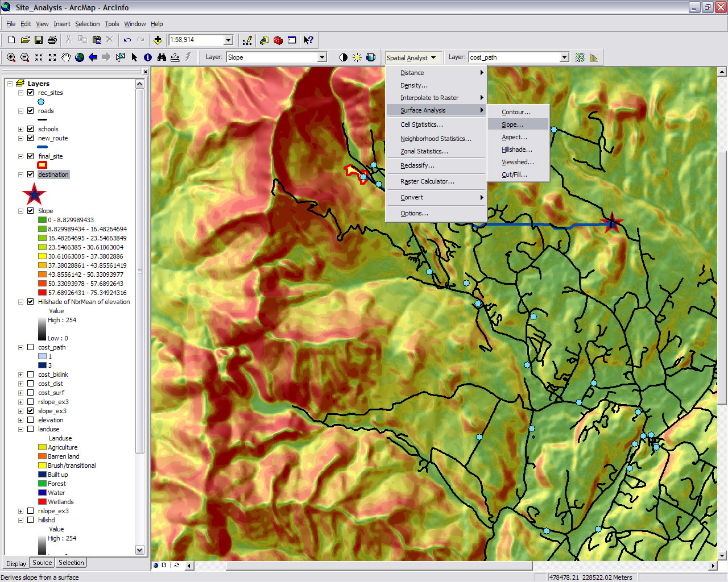The width and height of the screenshot is (728, 582).
Task: Open the Raster Calculator menu item
Action: (x=427, y=181)
